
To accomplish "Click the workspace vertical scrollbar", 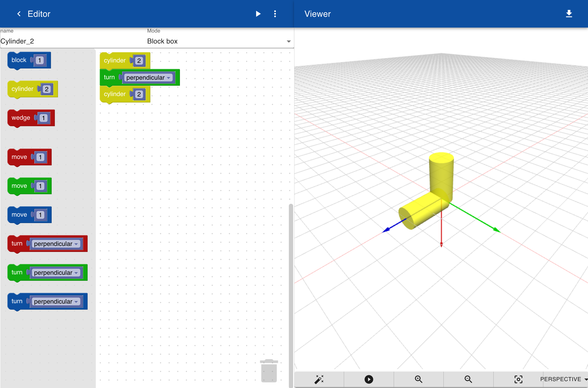I will point(291,295).
